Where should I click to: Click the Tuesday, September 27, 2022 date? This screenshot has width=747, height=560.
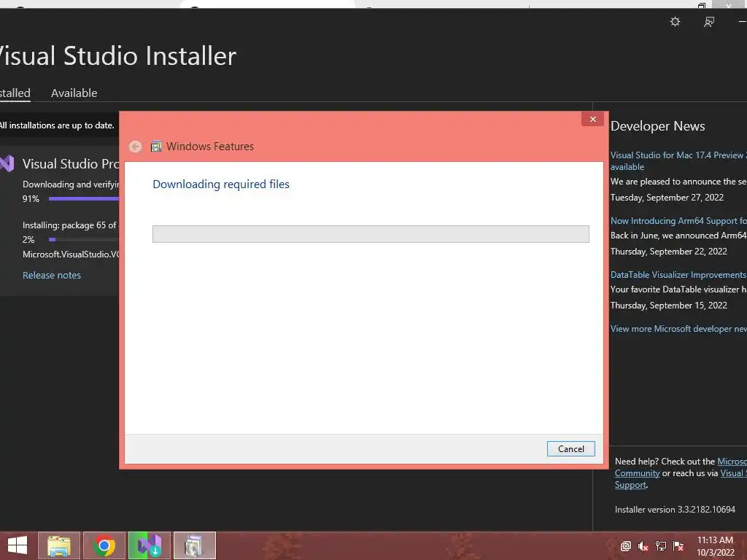click(x=667, y=198)
